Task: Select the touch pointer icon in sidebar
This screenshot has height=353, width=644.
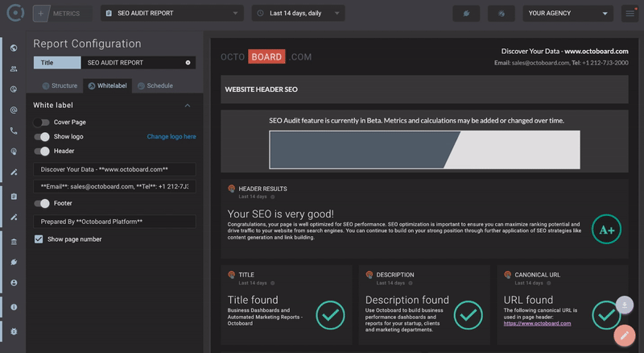Action: tap(14, 152)
